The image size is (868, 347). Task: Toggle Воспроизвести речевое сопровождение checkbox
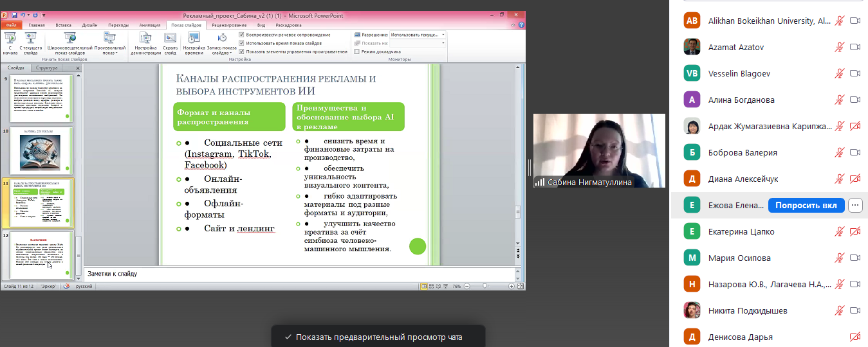point(241,35)
